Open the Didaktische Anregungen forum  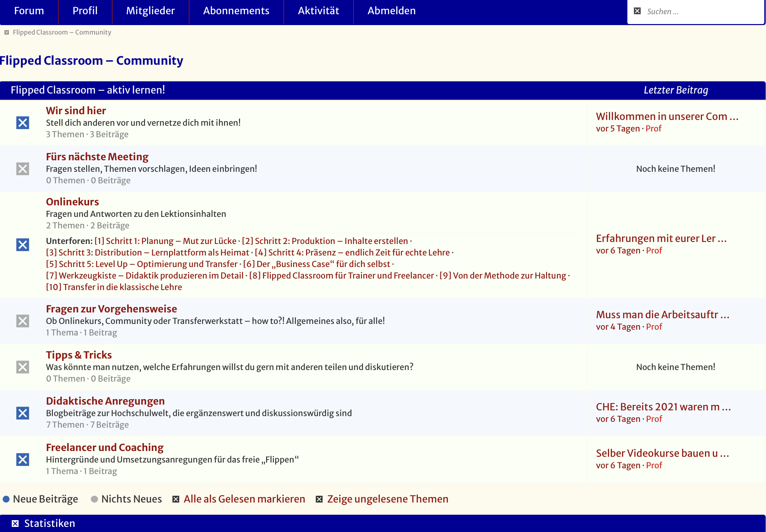click(105, 401)
